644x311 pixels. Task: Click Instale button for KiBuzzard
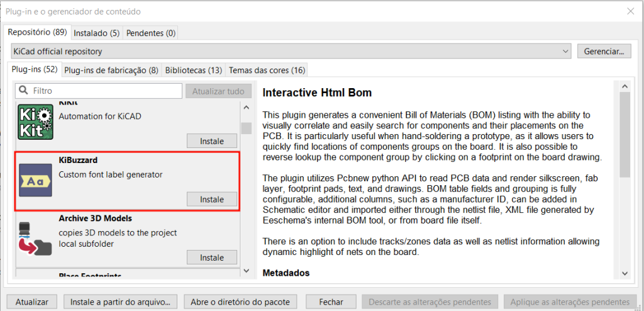[212, 199]
